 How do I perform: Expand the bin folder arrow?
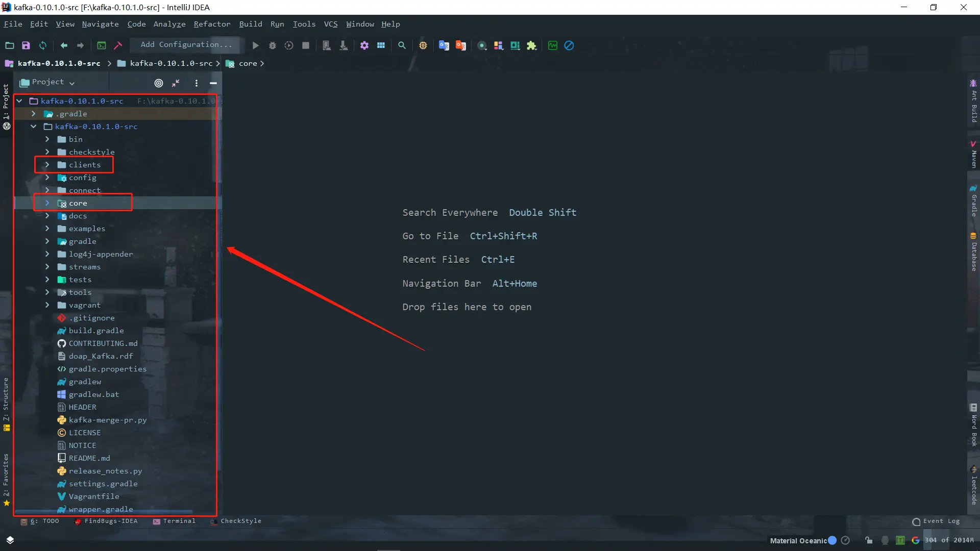(x=47, y=139)
